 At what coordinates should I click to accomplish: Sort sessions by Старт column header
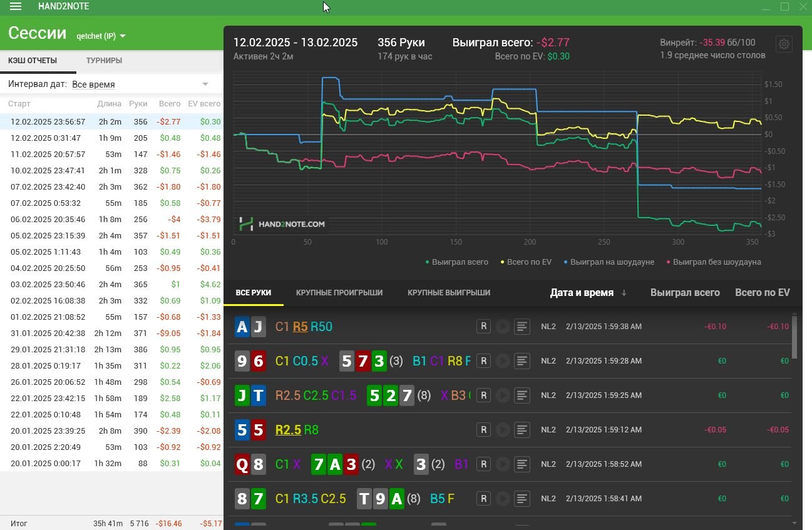coord(19,103)
